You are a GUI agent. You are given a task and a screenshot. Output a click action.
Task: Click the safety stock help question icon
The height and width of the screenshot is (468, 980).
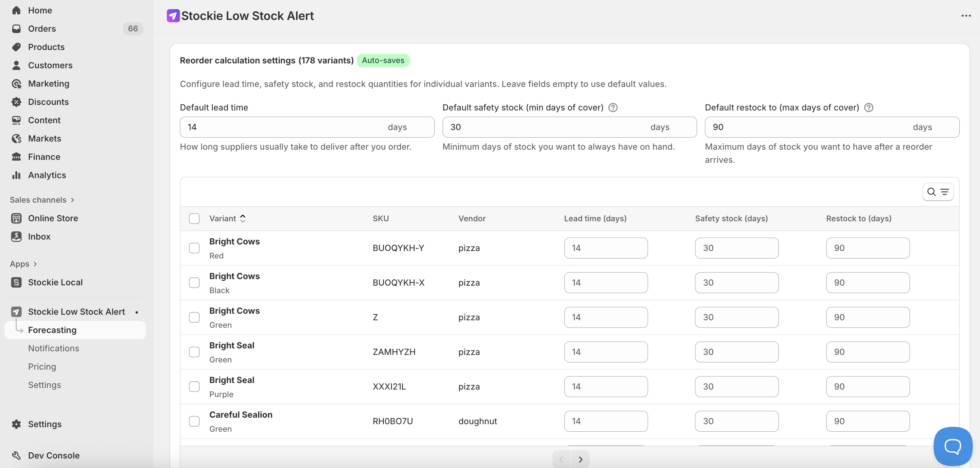coord(613,108)
